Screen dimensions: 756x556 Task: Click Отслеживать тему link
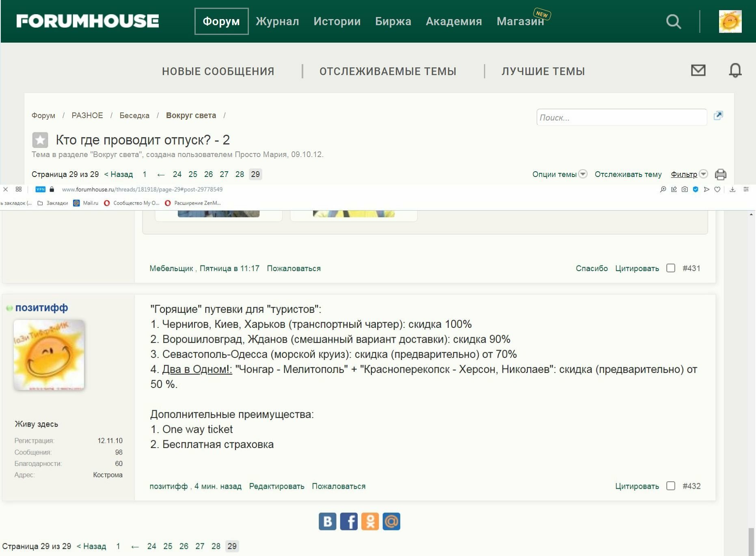[x=628, y=174]
